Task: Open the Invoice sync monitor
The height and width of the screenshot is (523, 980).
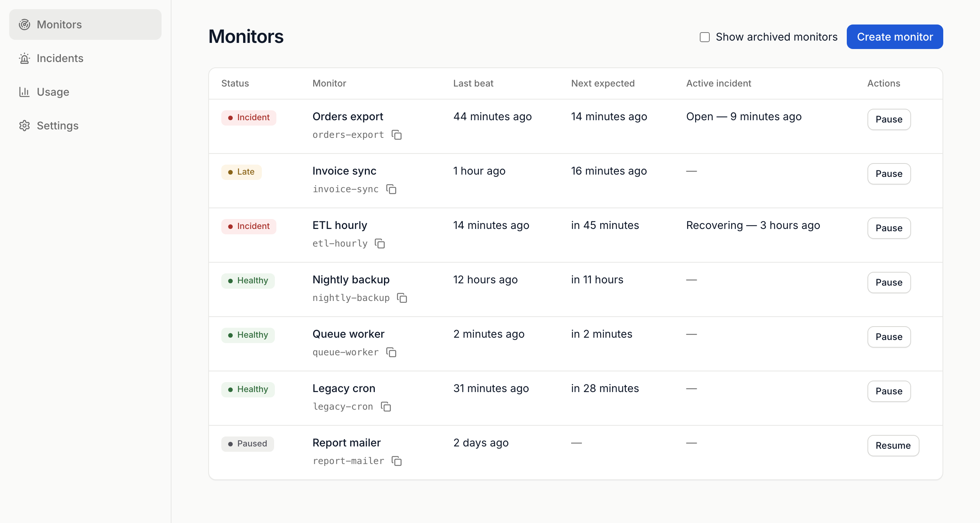Action: 345,171
